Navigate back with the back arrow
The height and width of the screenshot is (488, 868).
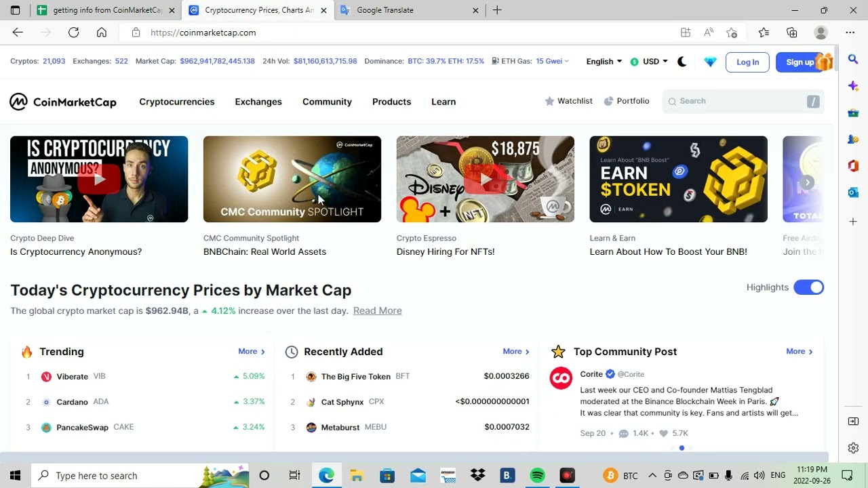(18, 33)
